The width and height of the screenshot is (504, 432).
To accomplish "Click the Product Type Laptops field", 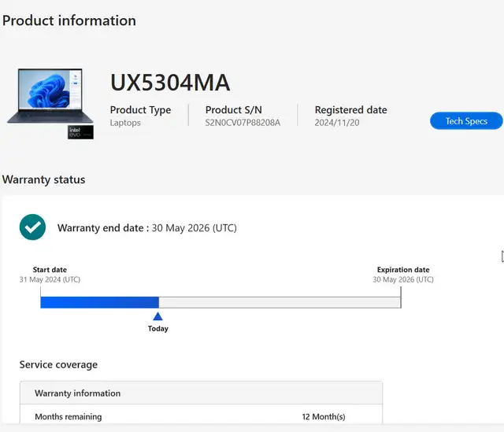I will [140, 116].
